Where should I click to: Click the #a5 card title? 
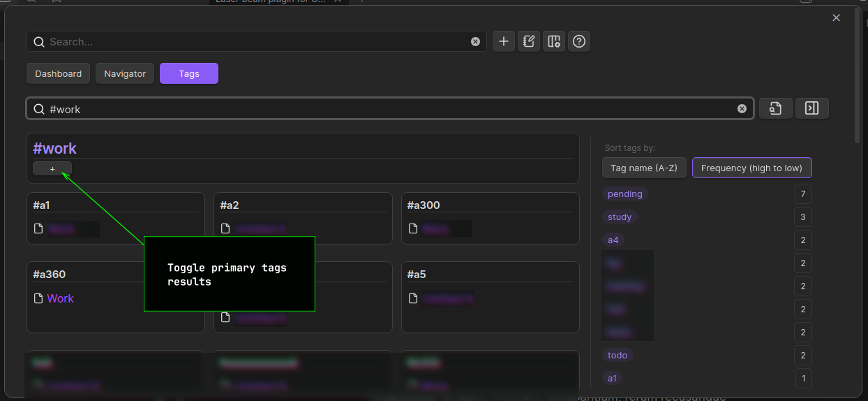417,274
